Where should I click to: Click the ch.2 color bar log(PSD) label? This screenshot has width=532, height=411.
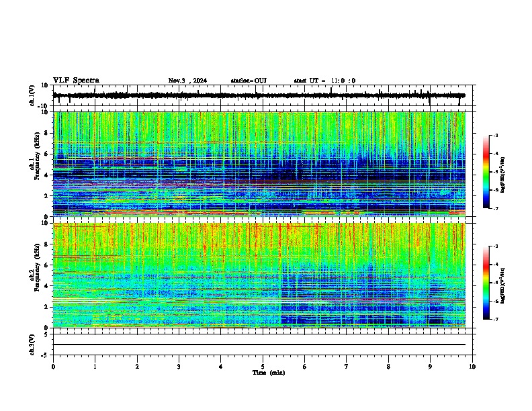click(x=503, y=285)
